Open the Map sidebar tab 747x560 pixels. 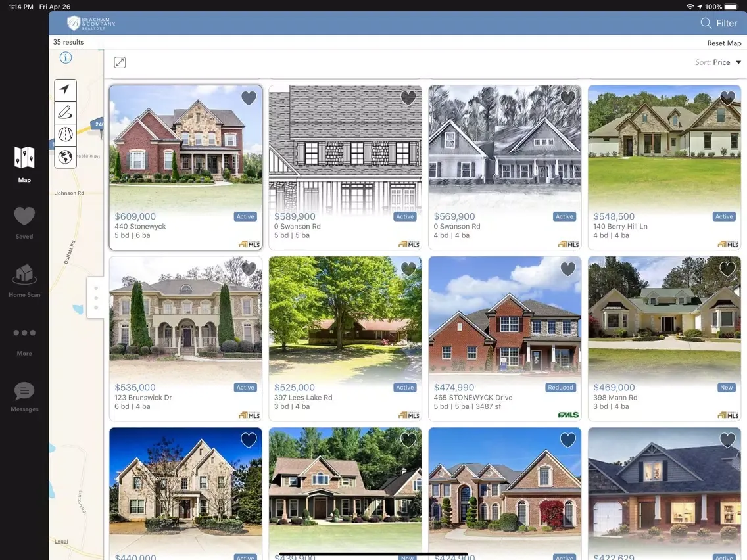point(24,165)
